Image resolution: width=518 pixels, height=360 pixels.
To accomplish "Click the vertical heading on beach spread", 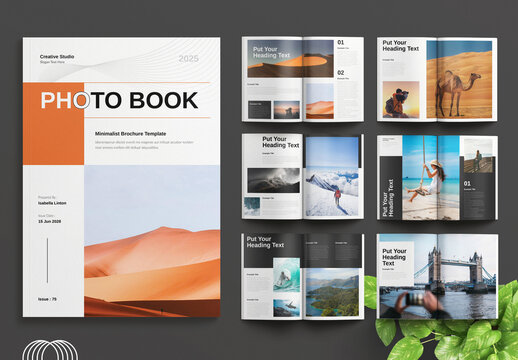I will click(x=388, y=198).
